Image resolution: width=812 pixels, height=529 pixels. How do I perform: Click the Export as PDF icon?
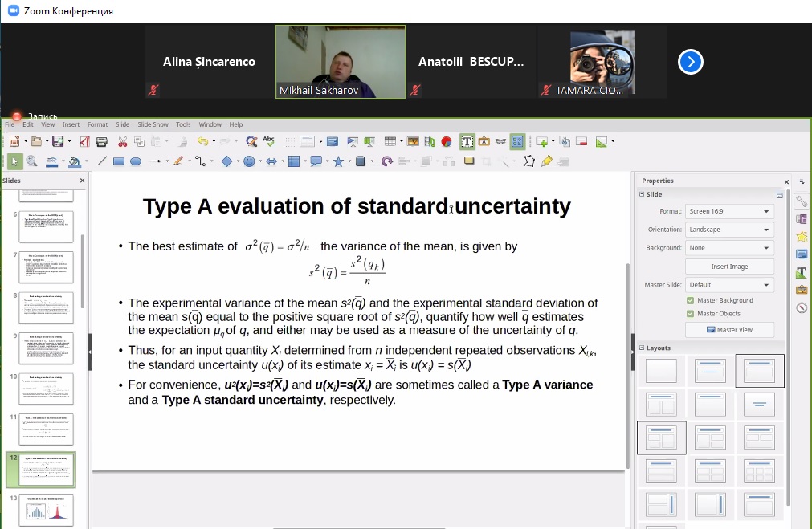[x=84, y=142]
